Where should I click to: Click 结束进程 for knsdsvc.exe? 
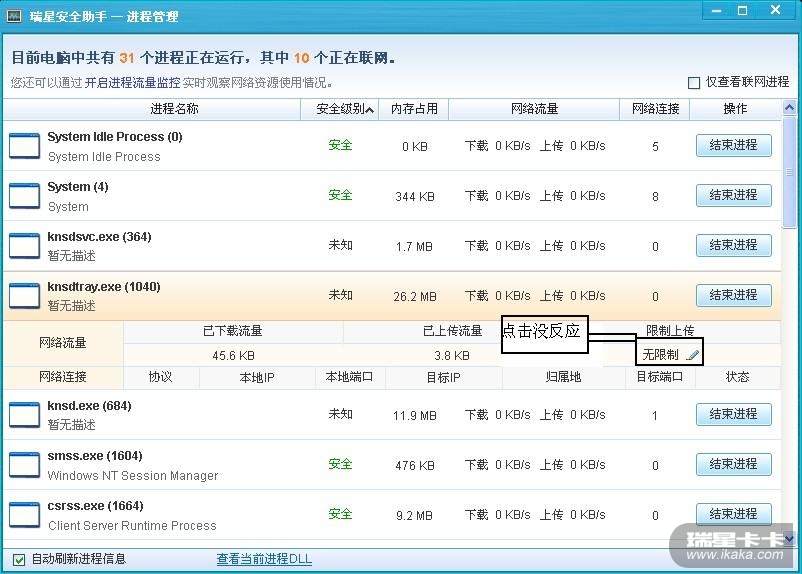733,245
